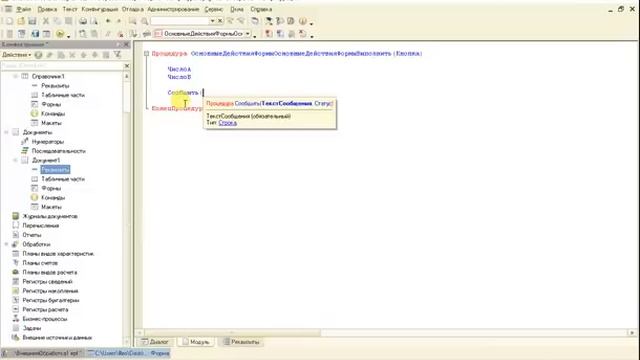Collapse the procedure code block fold marker
This screenshot has height=360, width=640.
pyautogui.click(x=147, y=53)
